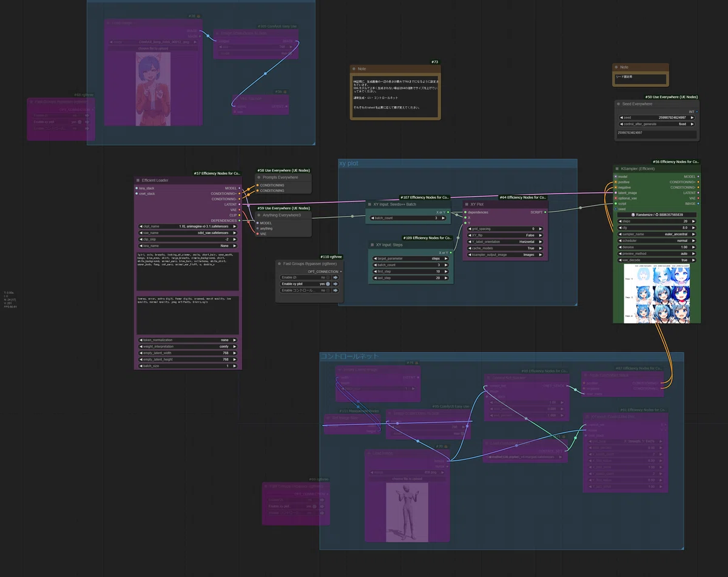Image resolution: width=728 pixels, height=577 pixels.
Task: Click the positive prompt text box in Efficient Loader
Action: point(187,271)
